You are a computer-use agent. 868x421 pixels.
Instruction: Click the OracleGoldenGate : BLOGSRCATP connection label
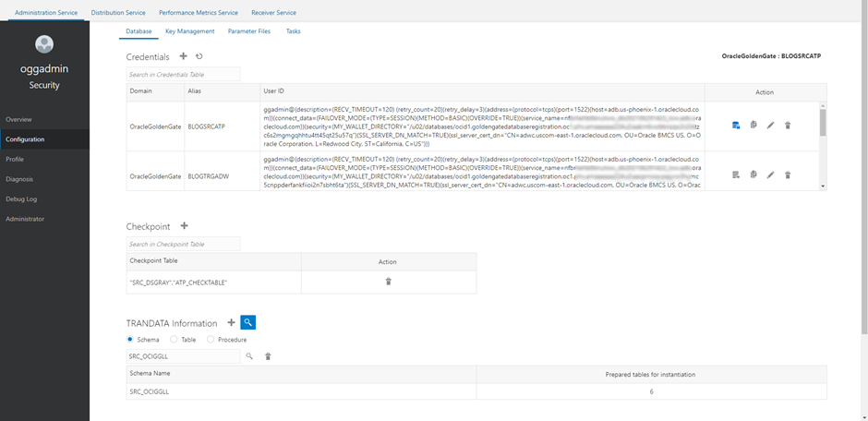(771, 56)
